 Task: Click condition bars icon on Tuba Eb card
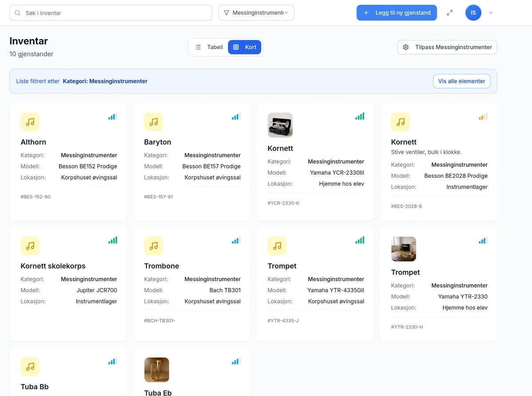[x=236, y=361]
